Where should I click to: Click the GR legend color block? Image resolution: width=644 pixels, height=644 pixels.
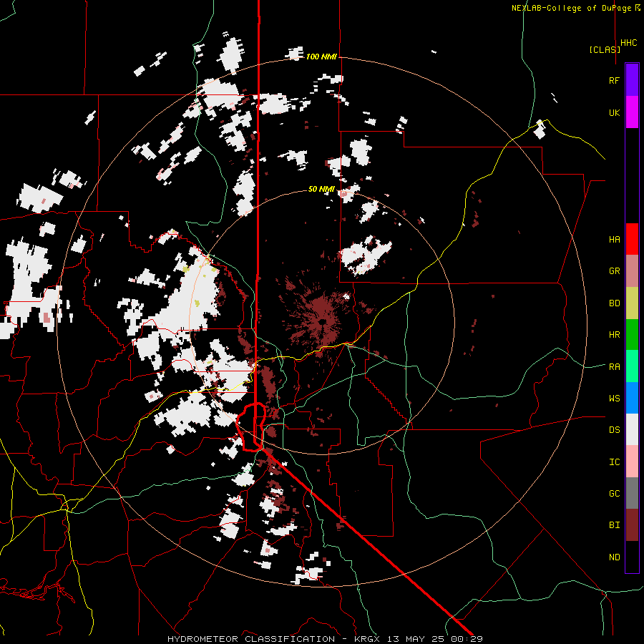[x=632, y=271]
